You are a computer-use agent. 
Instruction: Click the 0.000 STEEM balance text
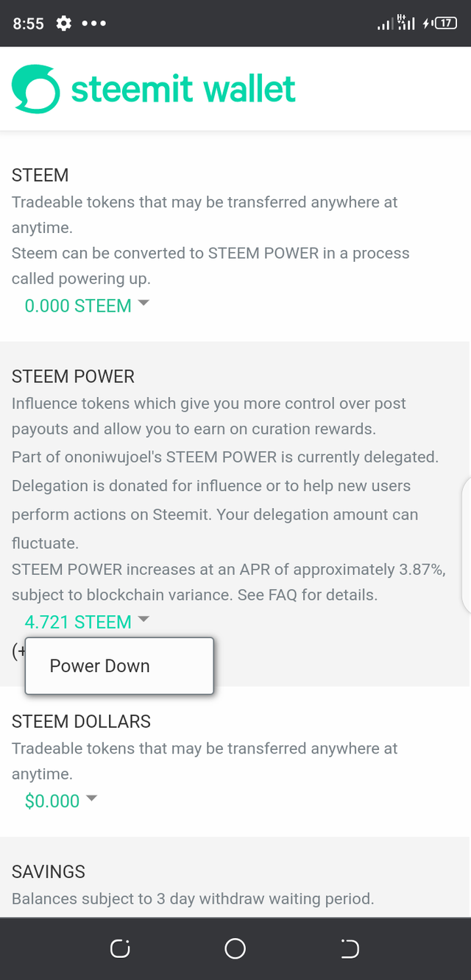click(78, 306)
